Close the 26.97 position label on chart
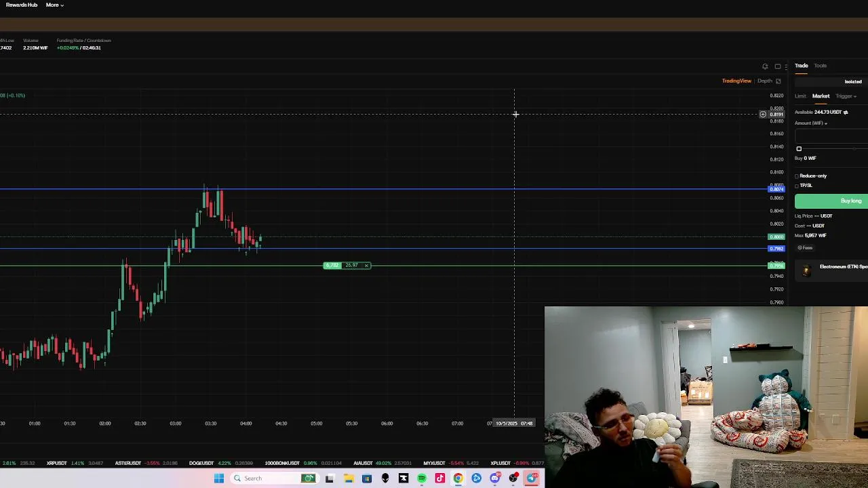 point(366,266)
